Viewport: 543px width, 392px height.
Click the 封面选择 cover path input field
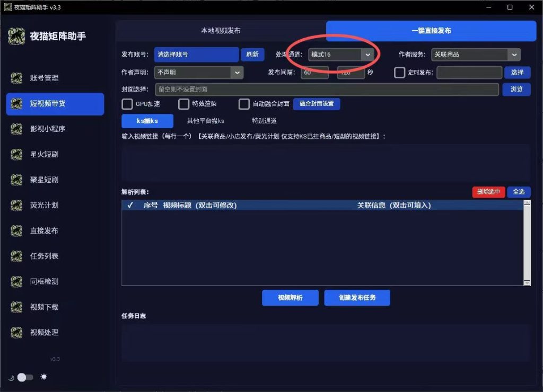click(327, 90)
